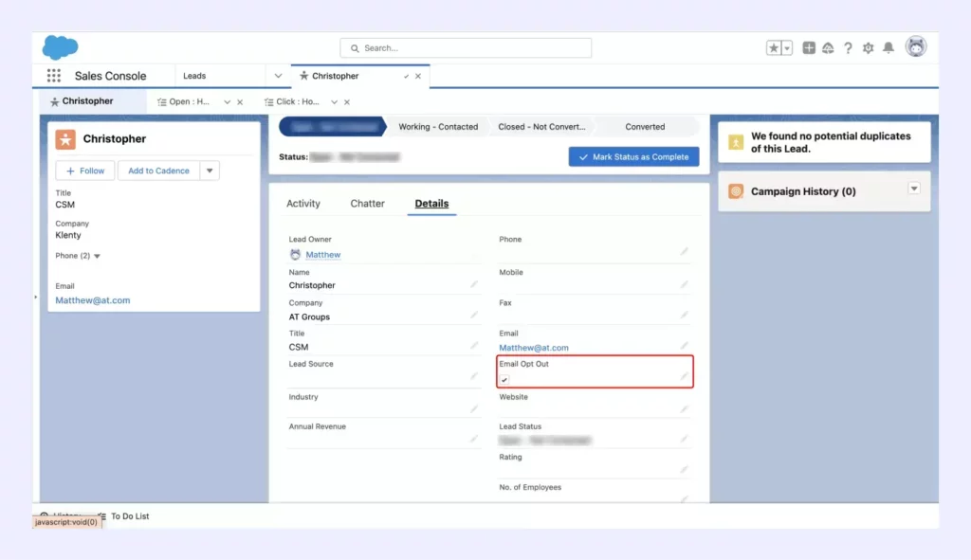Edit the Annual Revenue pencil icon
971x560 pixels.
point(474,439)
